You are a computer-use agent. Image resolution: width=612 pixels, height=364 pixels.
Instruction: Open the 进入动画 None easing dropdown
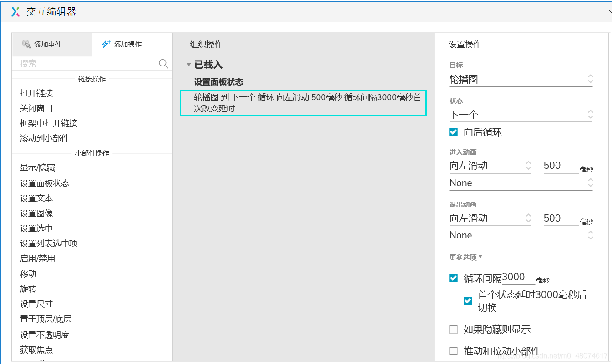coord(521,183)
